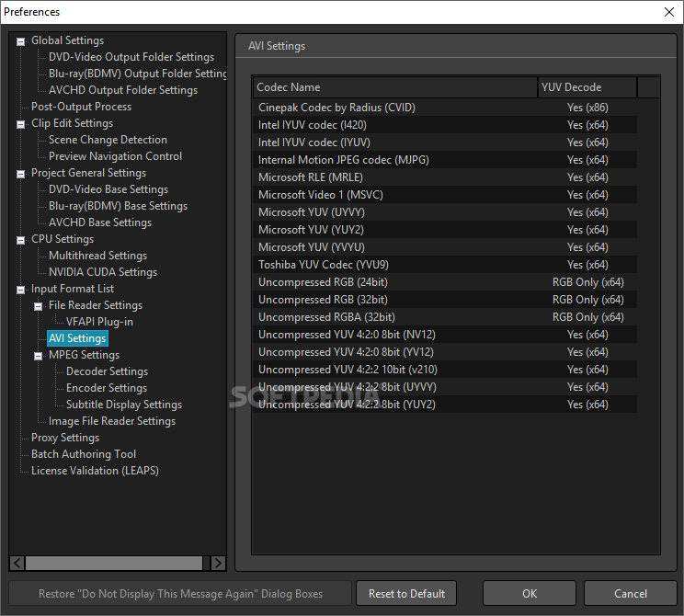Select AVCHD Output Folder Settings
Screen dimensions: 684x616
point(123,90)
